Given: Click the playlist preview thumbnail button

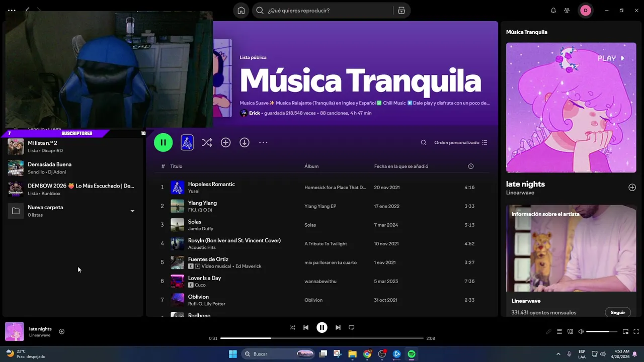Looking at the screenshot, I should pyautogui.click(x=187, y=142).
